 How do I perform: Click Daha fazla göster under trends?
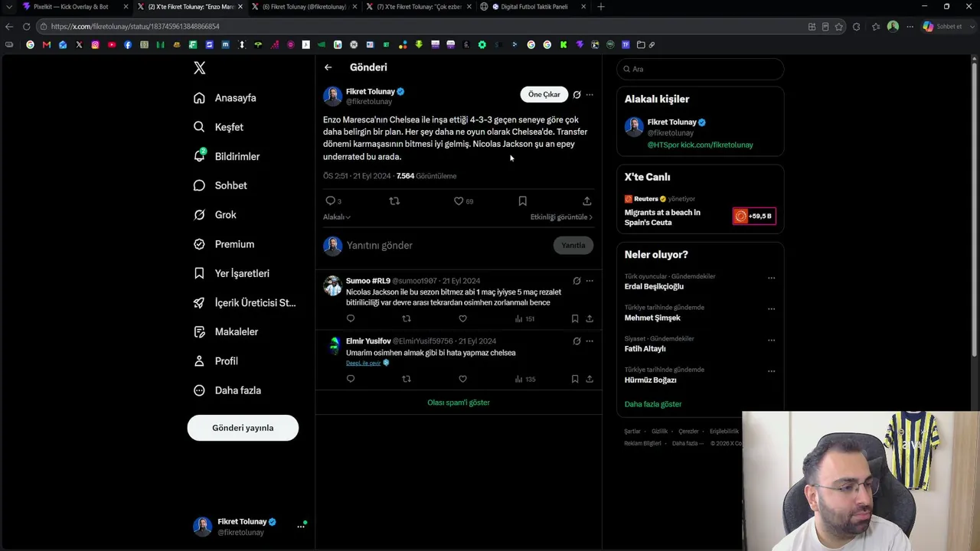point(653,404)
